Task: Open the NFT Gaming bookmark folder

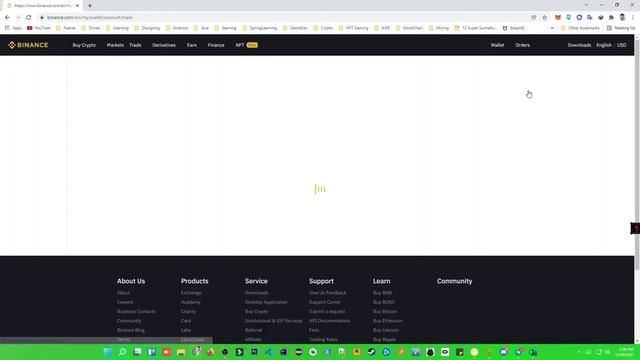Action: click(x=353, y=28)
